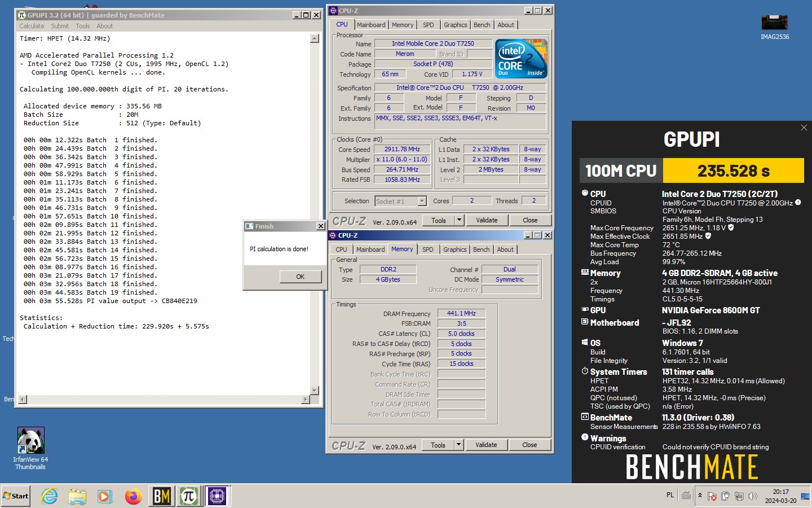Open Internet Explorer from the taskbar
Screen dimensions: 812x508
click(50, 496)
